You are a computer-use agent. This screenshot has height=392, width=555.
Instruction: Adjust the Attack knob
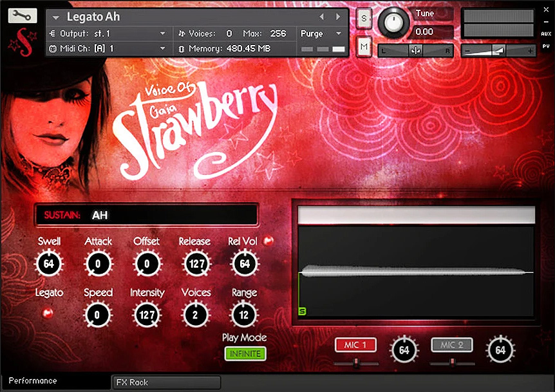coord(98,263)
